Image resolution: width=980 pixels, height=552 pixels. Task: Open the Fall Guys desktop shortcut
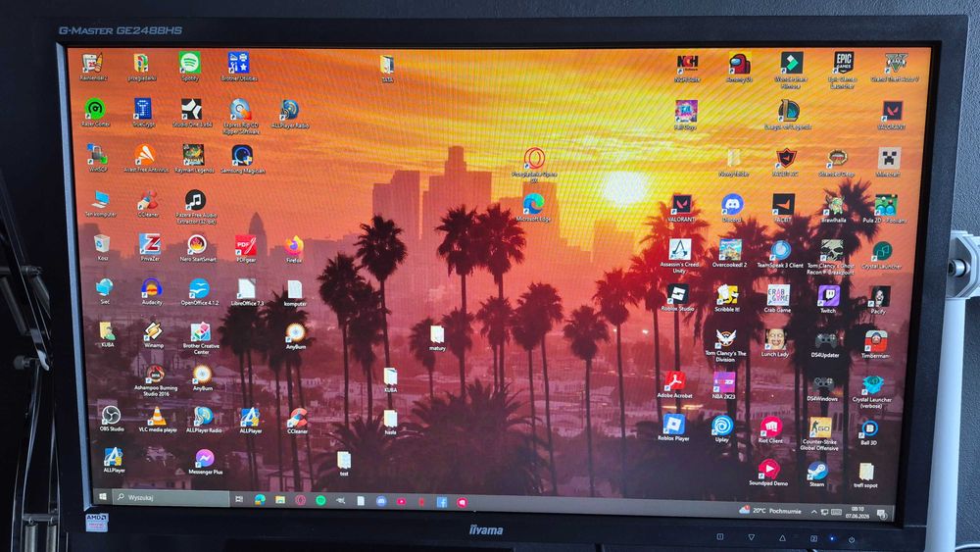click(x=686, y=115)
